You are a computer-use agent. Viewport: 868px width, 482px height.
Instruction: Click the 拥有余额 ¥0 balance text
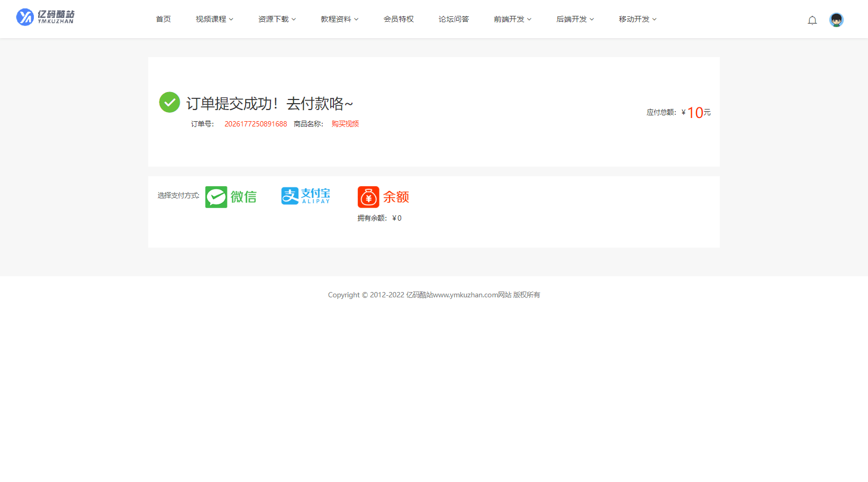(379, 217)
